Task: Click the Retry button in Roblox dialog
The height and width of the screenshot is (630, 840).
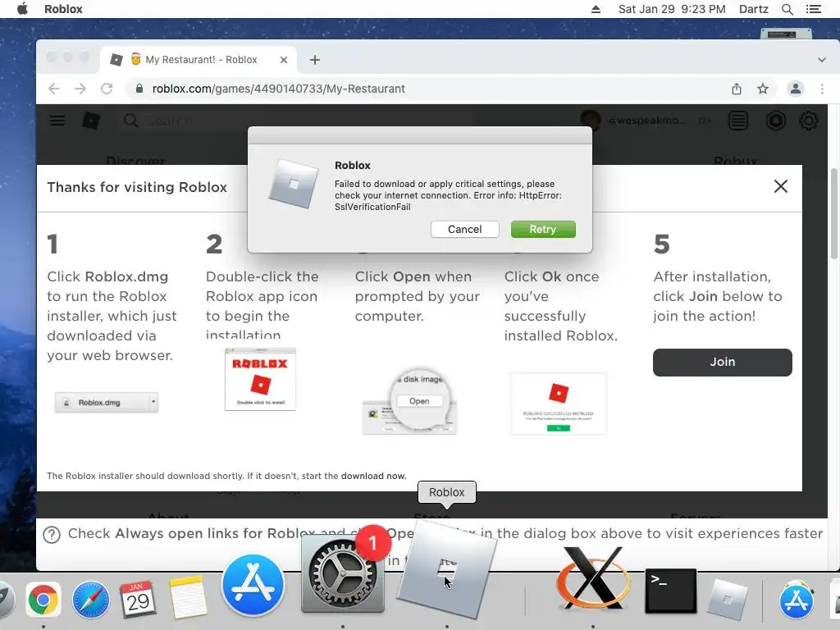Action: [543, 230]
